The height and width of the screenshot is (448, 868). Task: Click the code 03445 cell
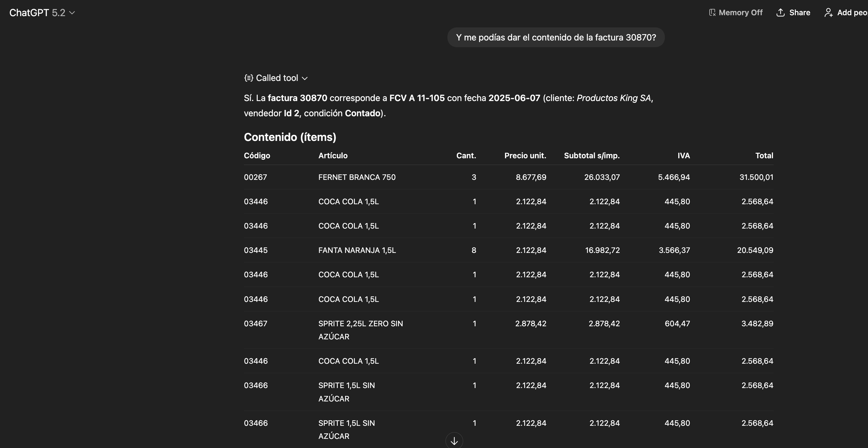256,250
